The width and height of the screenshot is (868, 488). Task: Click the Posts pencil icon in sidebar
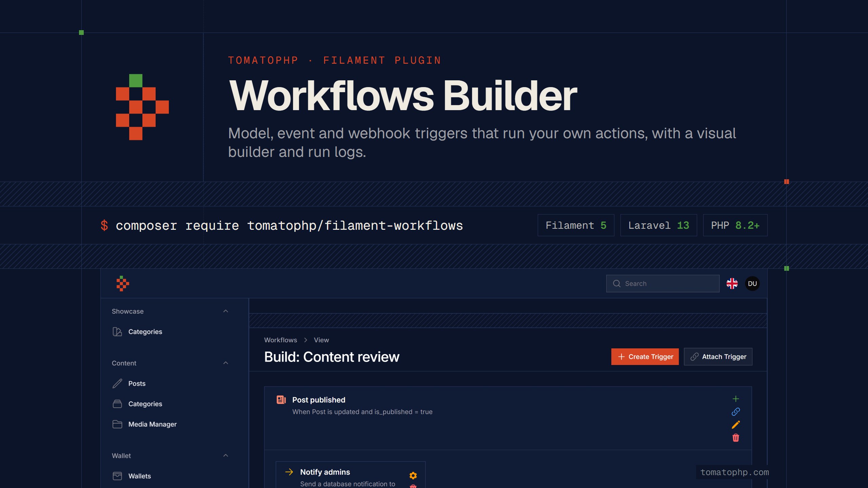point(117,384)
